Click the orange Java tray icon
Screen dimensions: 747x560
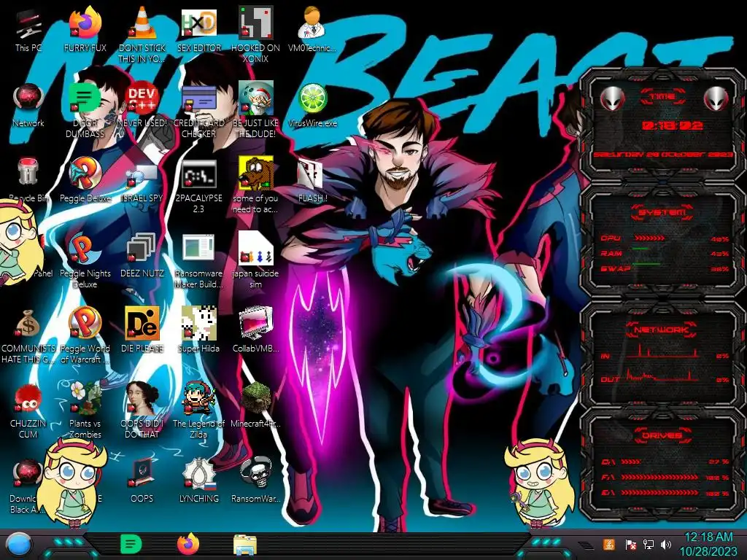pyautogui.click(x=609, y=544)
